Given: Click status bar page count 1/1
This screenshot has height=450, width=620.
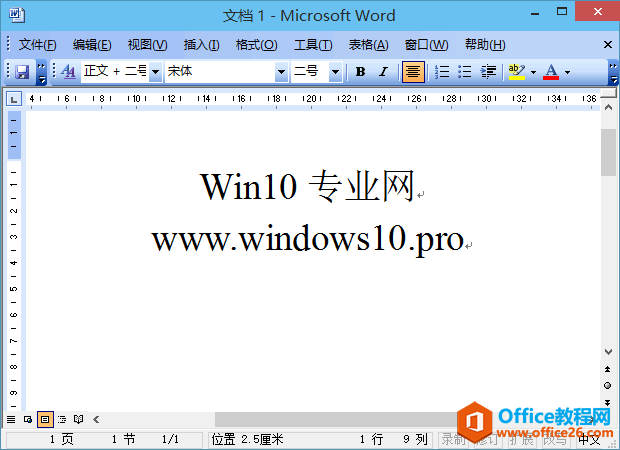Looking at the screenshot, I should pos(170,439).
